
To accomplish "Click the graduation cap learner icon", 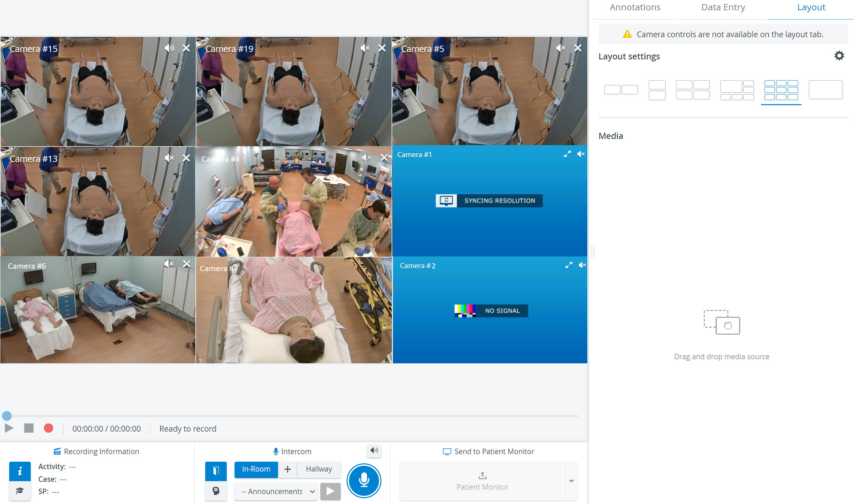I will point(20,491).
